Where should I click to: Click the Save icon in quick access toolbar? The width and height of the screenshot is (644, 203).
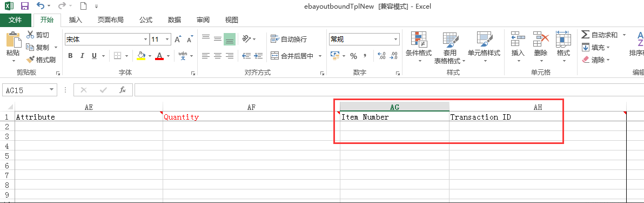tap(25, 6)
